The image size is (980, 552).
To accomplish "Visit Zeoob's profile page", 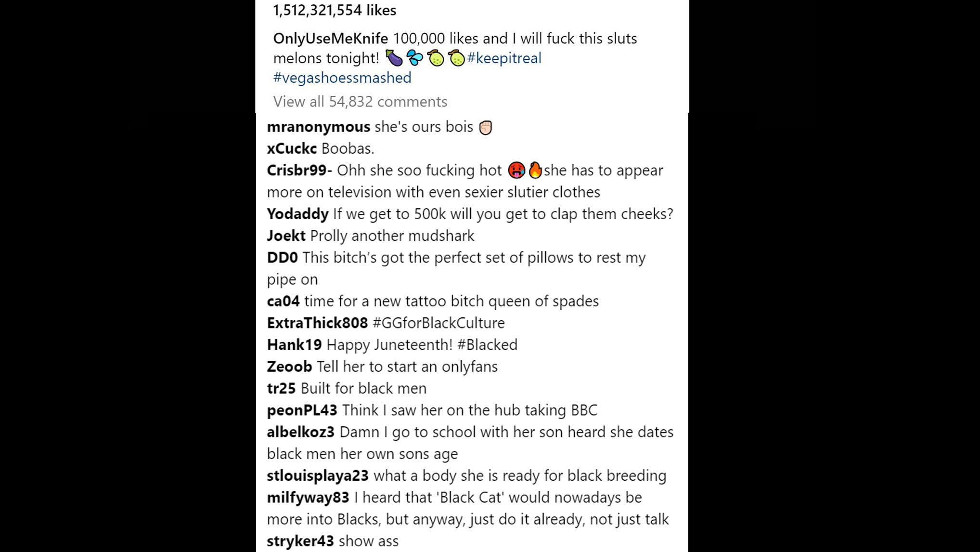I will 289,367.
